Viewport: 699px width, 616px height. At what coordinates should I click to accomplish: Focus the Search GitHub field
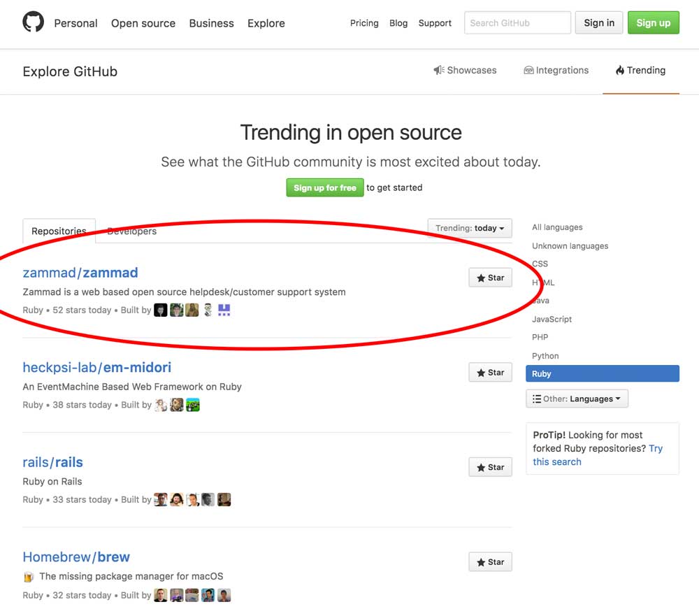pos(517,23)
